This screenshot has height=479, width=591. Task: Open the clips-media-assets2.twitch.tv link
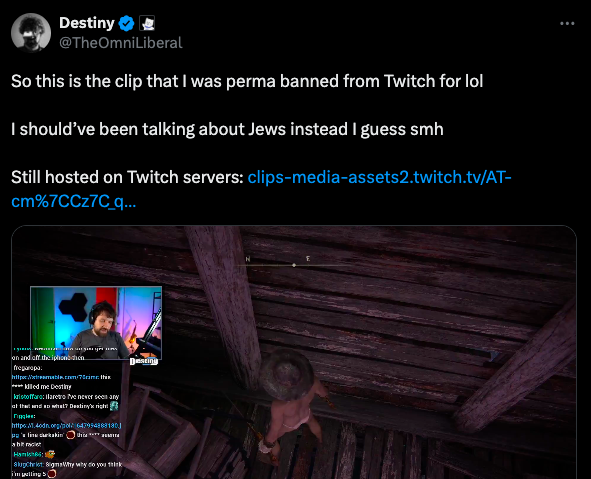[261, 189]
